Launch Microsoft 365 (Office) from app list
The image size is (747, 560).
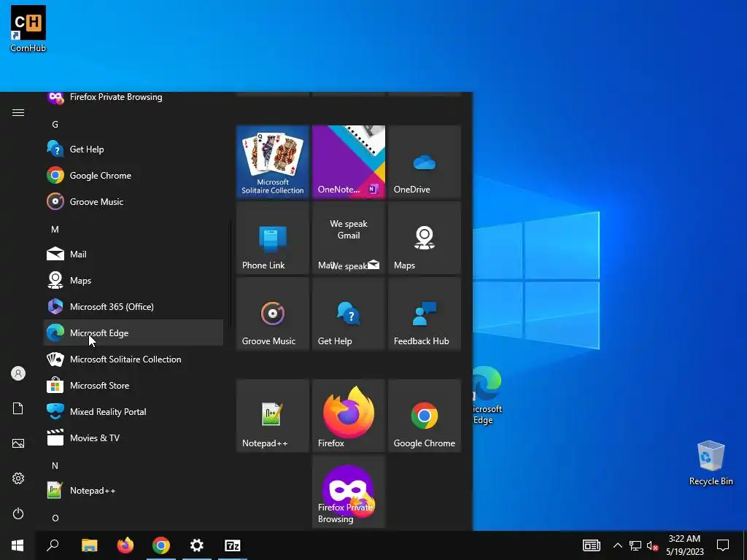click(x=133, y=307)
